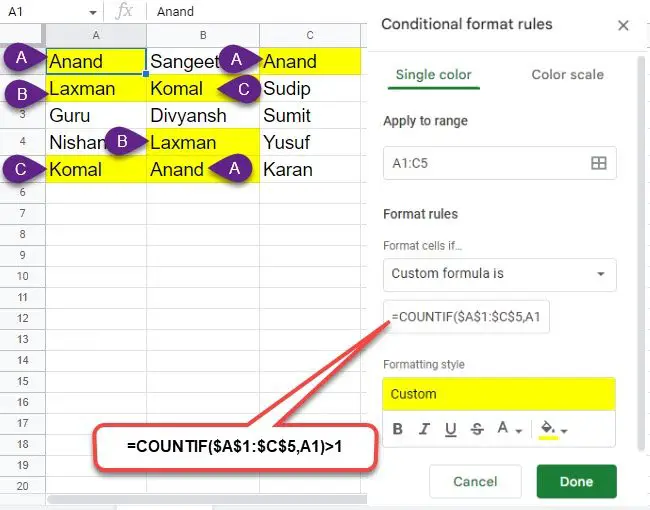The image size is (650, 510).
Task: Open the text color dropdown arrow
Action: click(519, 431)
